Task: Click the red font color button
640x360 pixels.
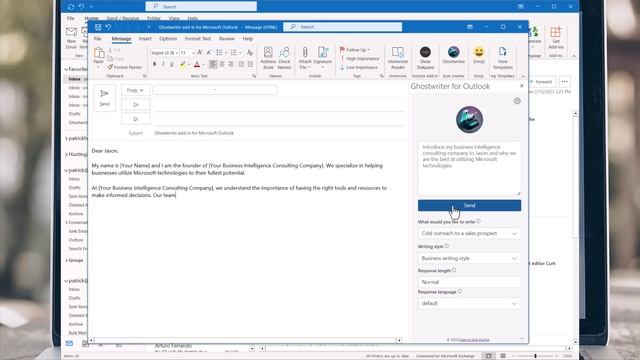Action: 197,64
